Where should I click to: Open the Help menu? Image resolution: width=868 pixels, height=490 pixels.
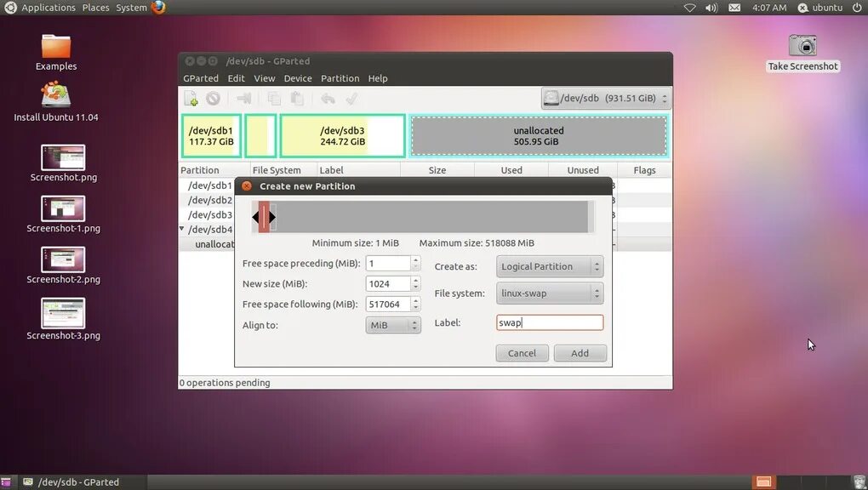point(378,78)
